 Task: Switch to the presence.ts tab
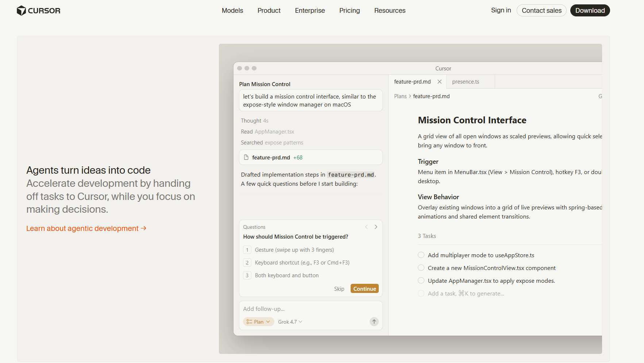click(471, 82)
